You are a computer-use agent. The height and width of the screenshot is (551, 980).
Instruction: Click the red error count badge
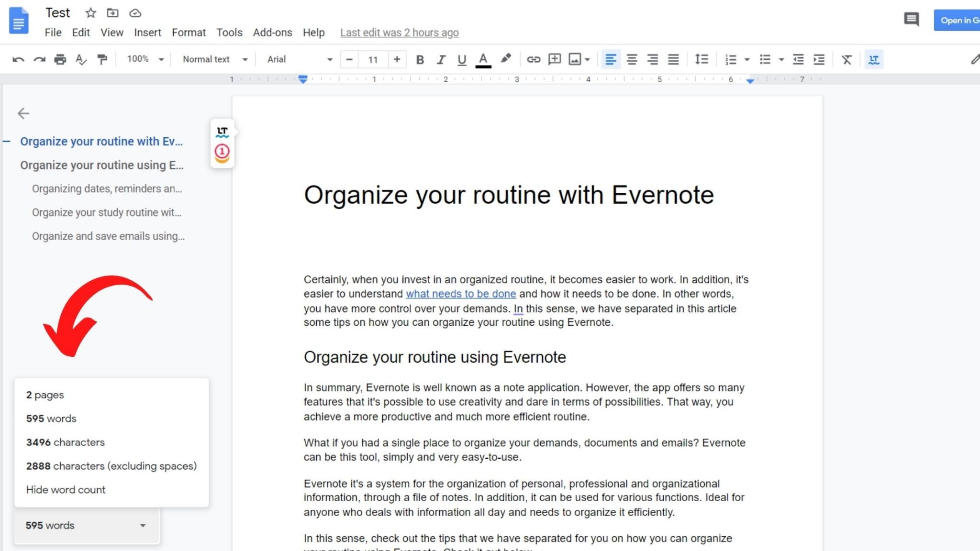coord(222,152)
